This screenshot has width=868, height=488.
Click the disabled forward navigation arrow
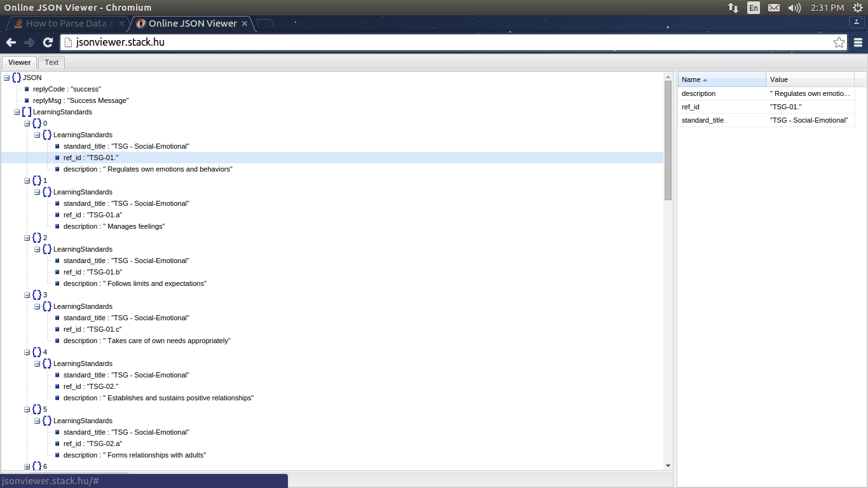coord(29,43)
